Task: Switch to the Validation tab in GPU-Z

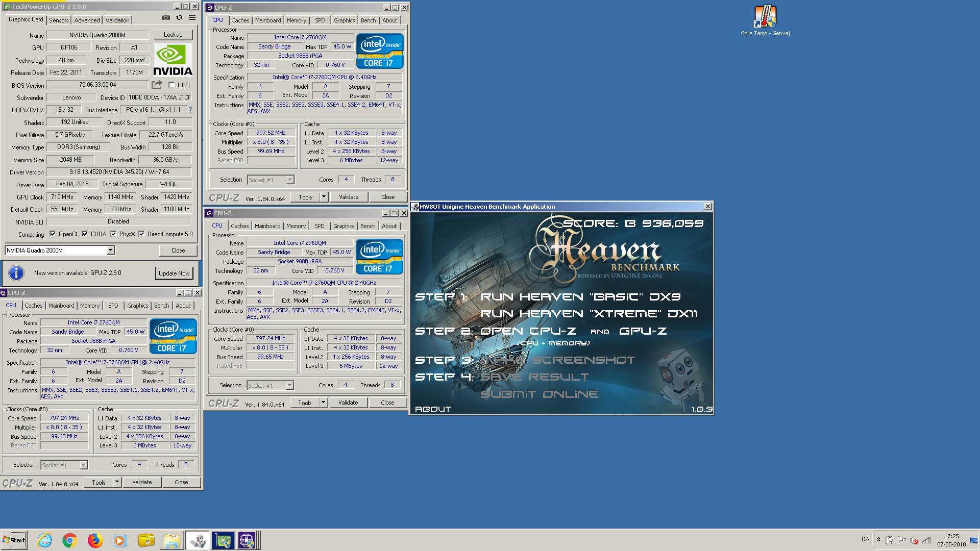Action: 117,20
